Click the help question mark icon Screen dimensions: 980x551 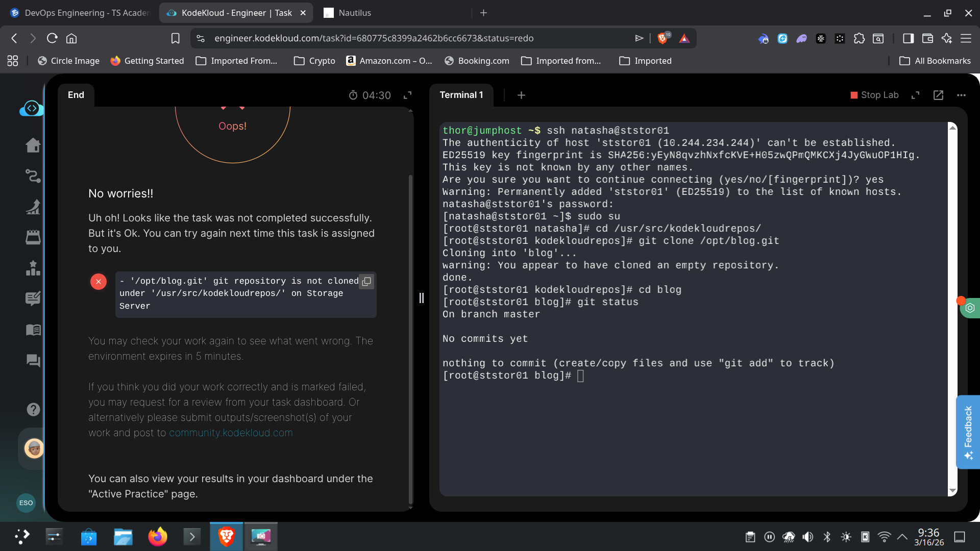click(x=33, y=409)
